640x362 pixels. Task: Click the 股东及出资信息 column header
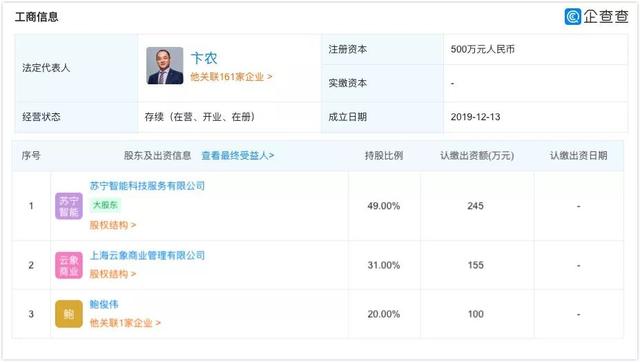pyautogui.click(x=158, y=155)
